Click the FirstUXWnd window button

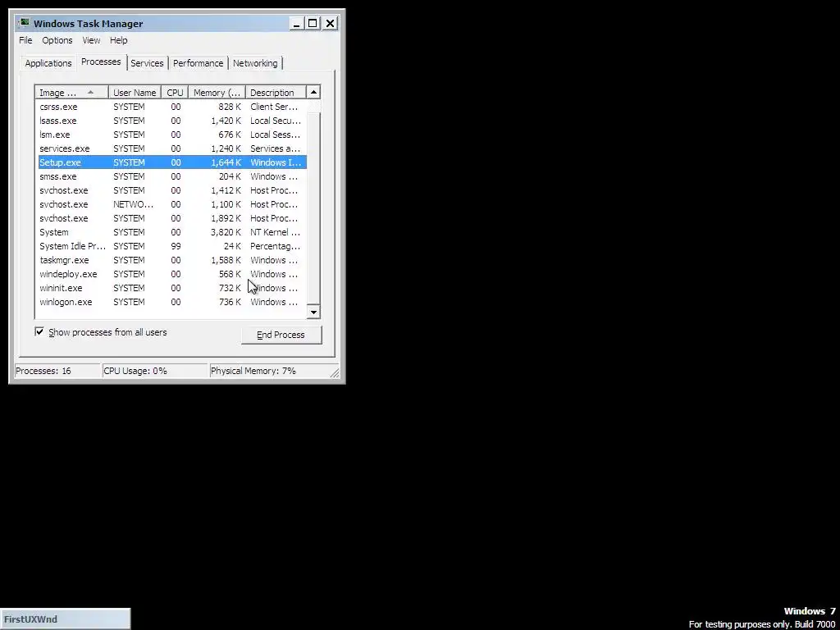(x=65, y=619)
